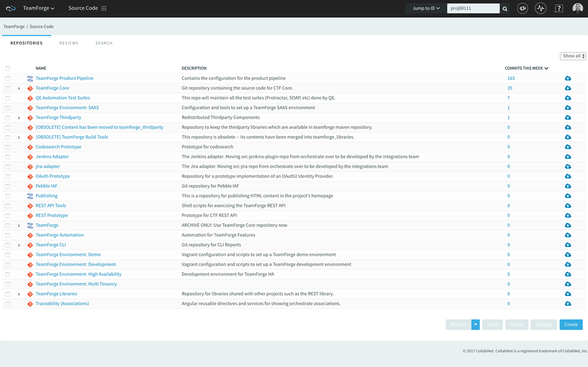Check the TeamForge Core row checkbox
This screenshot has width=588, height=367.
[7, 89]
